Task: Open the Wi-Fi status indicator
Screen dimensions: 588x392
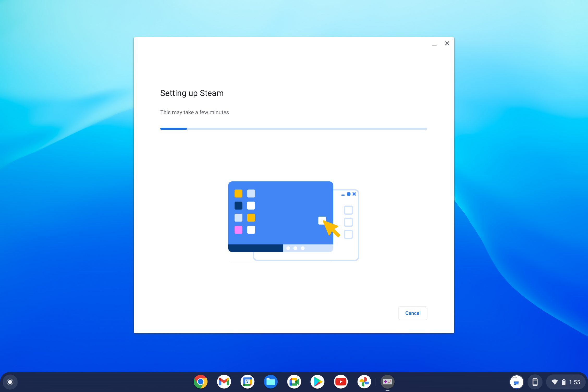Action: pos(555,382)
